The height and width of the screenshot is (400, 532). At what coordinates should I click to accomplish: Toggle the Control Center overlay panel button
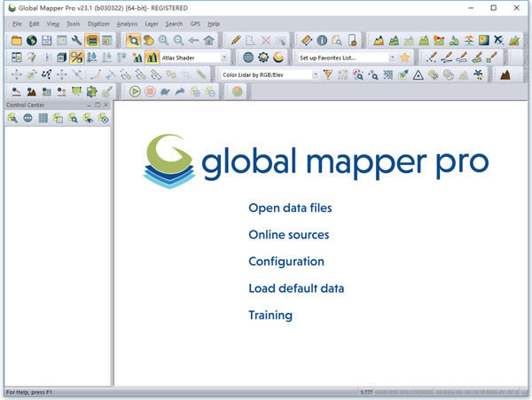coord(92,40)
